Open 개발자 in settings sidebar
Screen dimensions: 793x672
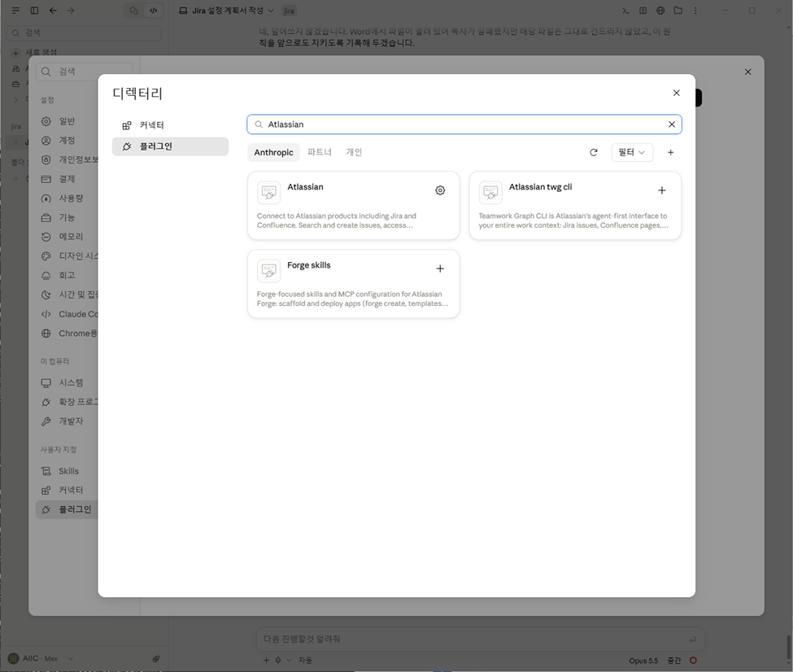pyautogui.click(x=67, y=421)
